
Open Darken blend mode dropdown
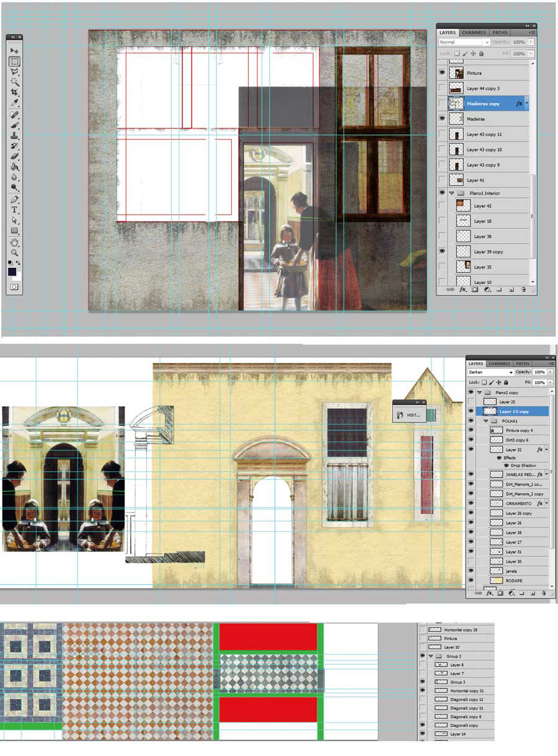coord(490,372)
